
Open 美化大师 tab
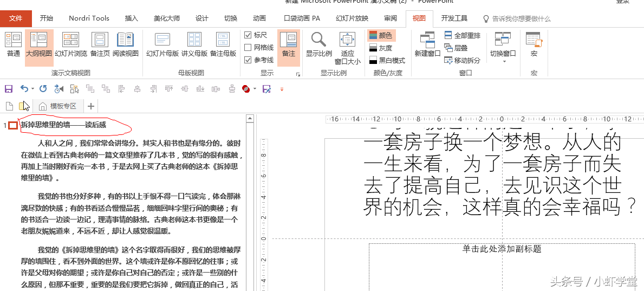click(167, 18)
